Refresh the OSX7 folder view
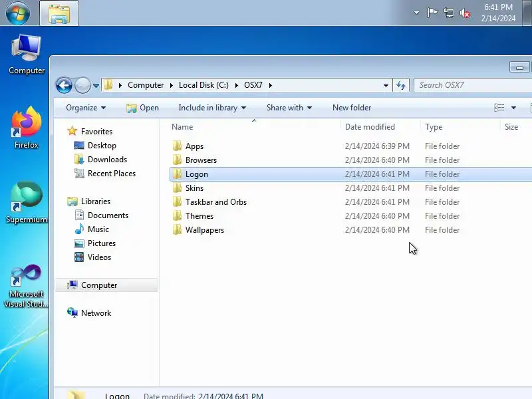This screenshot has width=532, height=399. [x=401, y=86]
